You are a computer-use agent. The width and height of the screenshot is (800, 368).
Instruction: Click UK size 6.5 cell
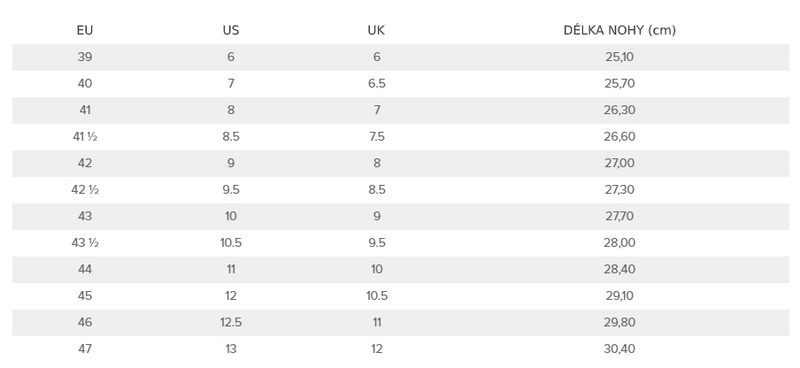point(377,84)
